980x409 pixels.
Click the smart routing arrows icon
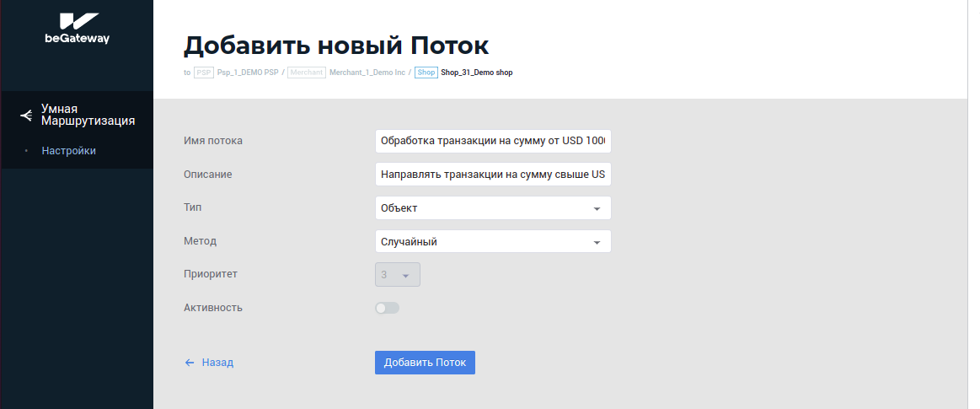coord(26,115)
